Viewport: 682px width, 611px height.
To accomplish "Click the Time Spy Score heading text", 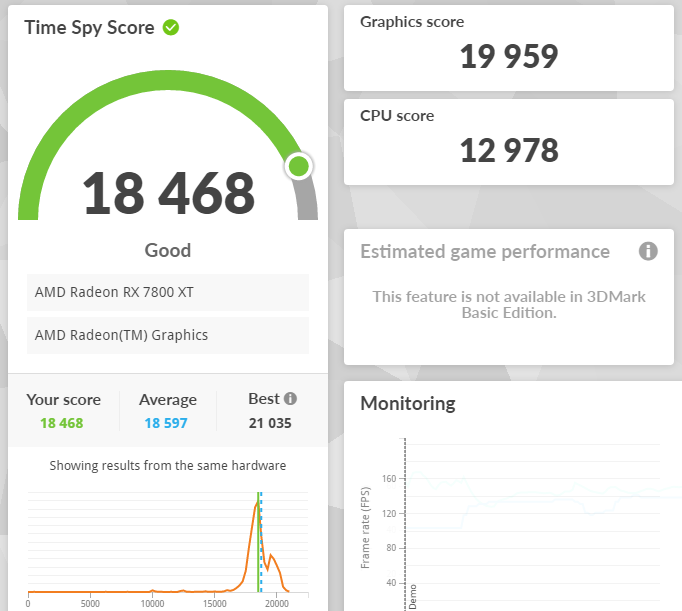I will click(x=89, y=27).
